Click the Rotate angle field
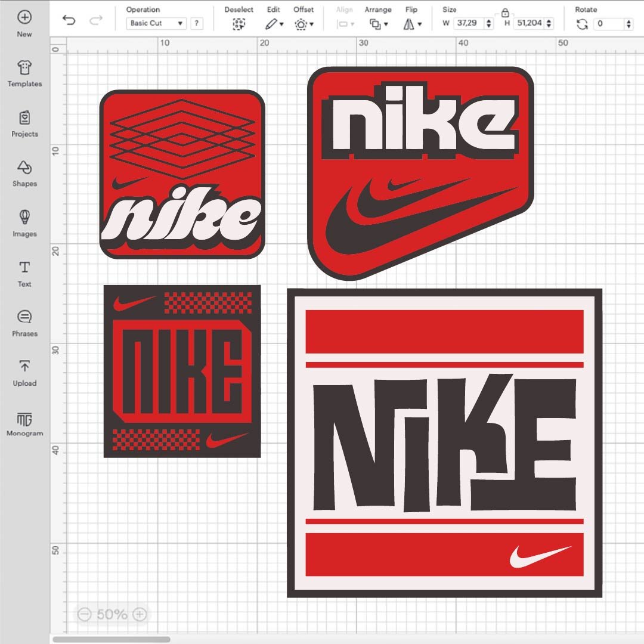 pyautogui.click(x=609, y=23)
